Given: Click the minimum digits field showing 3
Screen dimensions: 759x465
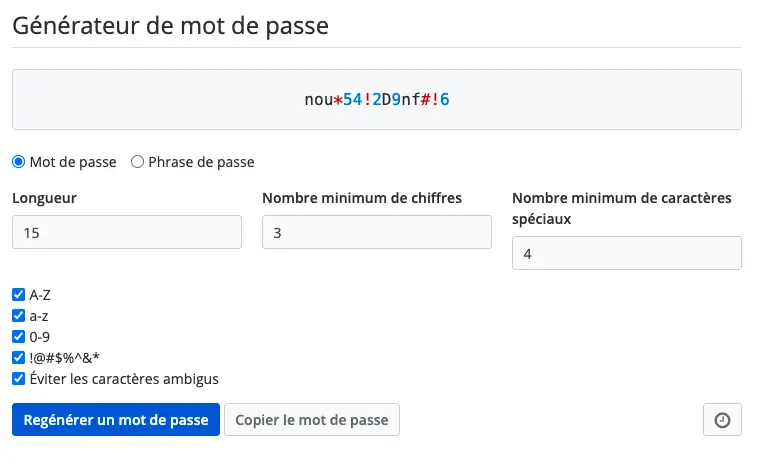Looking at the screenshot, I should [377, 232].
